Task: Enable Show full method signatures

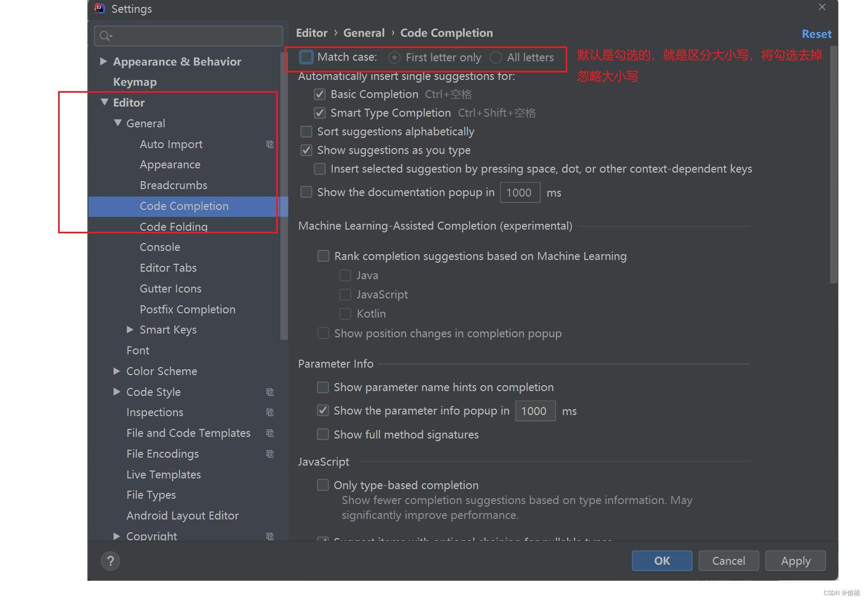Action: pyautogui.click(x=323, y=434)
